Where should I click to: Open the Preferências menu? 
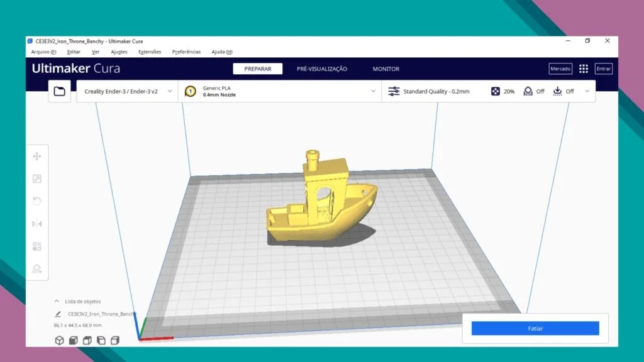(x=186, y=52)
